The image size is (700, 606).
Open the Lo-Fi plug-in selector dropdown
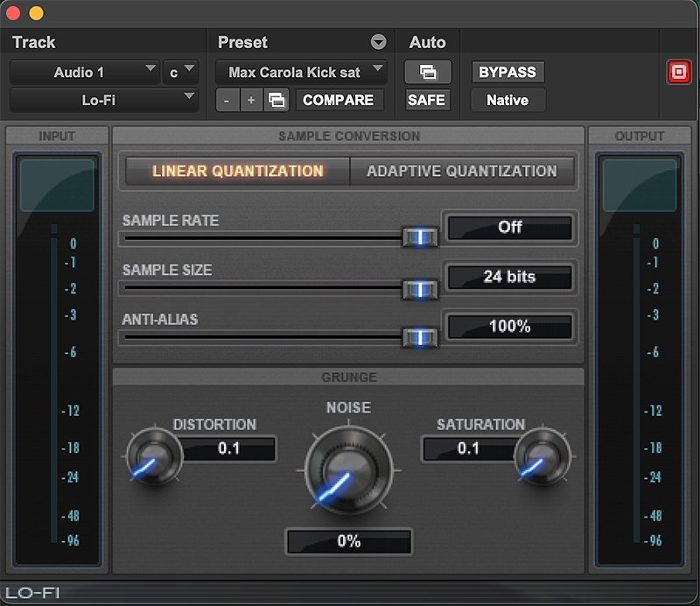pos(103,100)
